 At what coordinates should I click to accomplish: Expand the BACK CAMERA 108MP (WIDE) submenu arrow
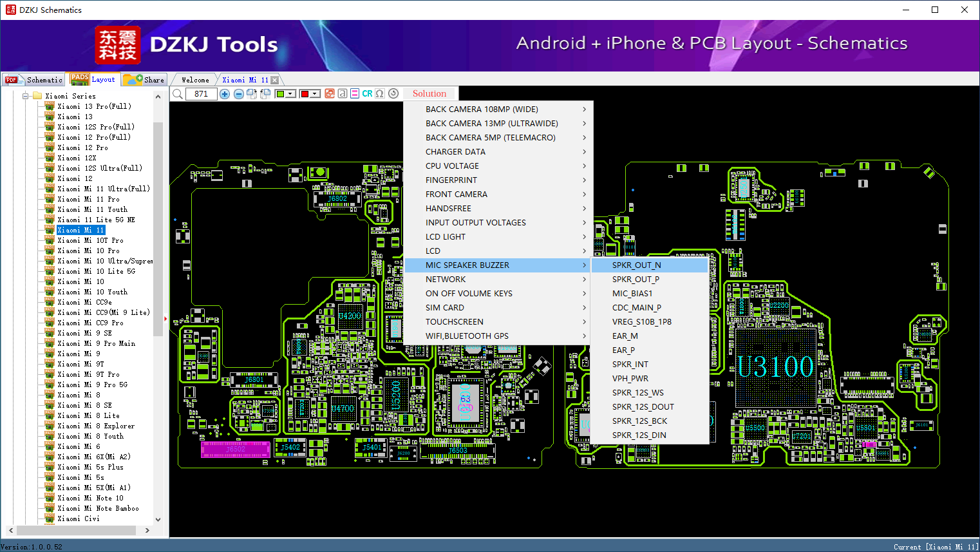(584, 109)
